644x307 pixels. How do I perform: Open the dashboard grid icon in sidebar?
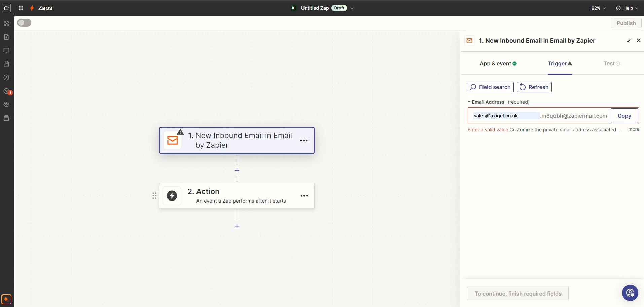6,24
